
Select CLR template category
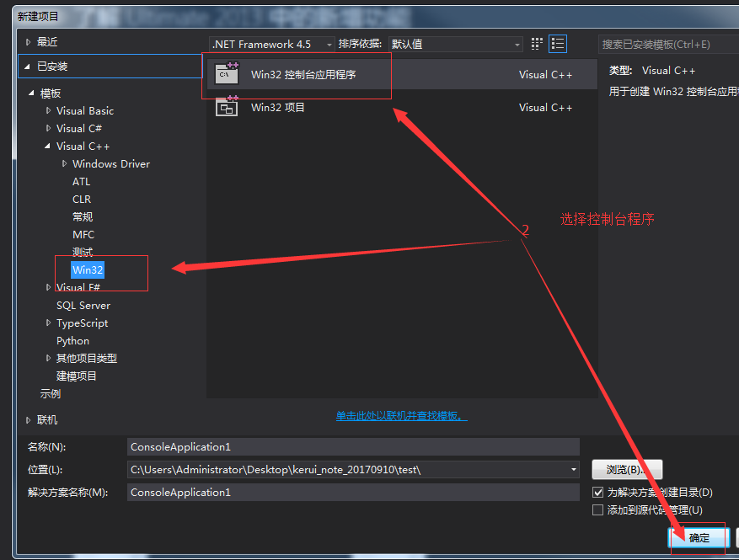tap(82, 200)
